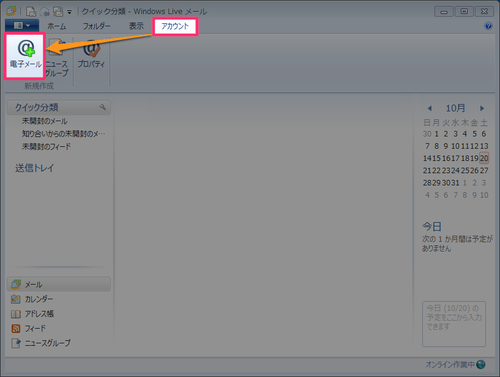
Task: Click the メール navigation icon
Action: click(16, 284)
